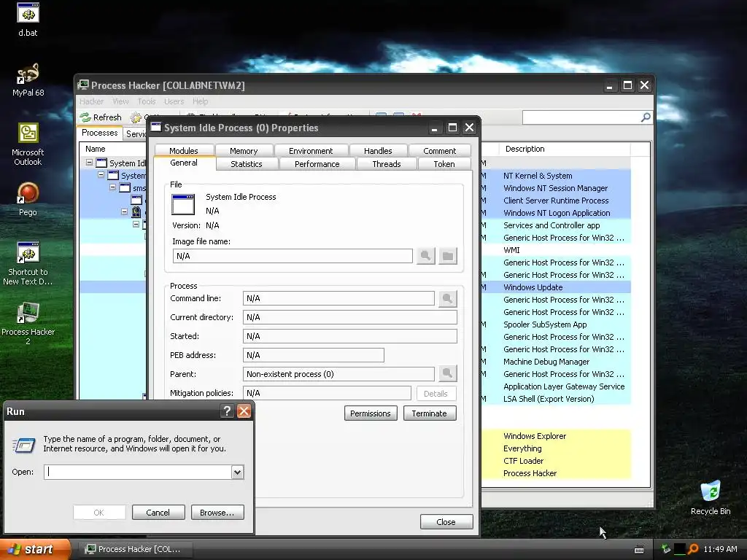Collapse the smss tree node
Screen dimensions: 747x560
(x=113, y=187)
